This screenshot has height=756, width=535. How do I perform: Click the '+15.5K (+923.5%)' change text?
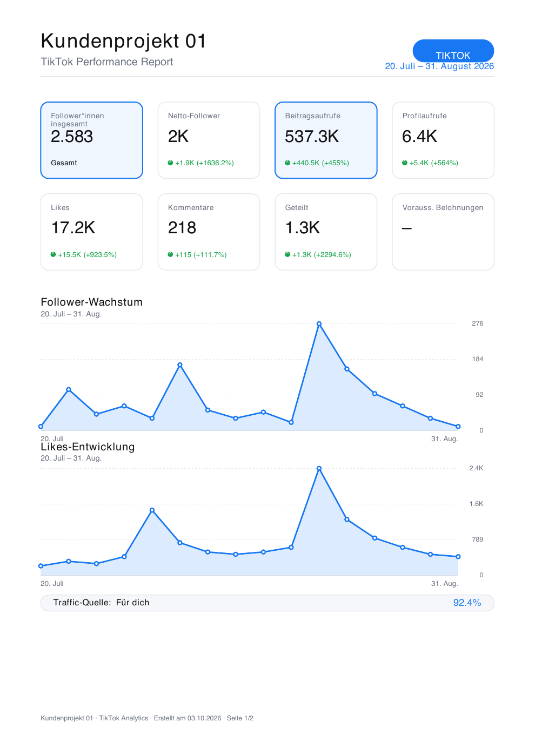click(x=88, y=255)
